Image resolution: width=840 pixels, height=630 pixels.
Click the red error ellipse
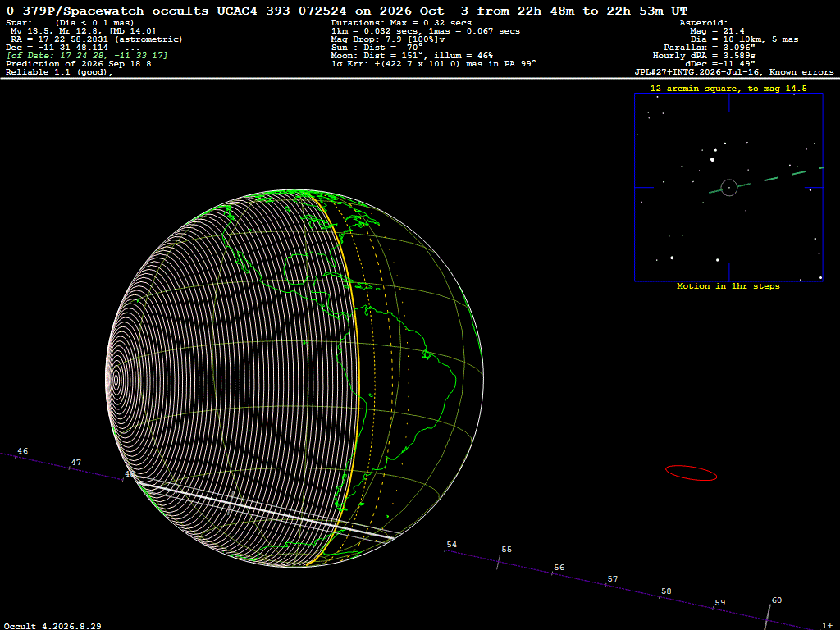click(691, 473)
